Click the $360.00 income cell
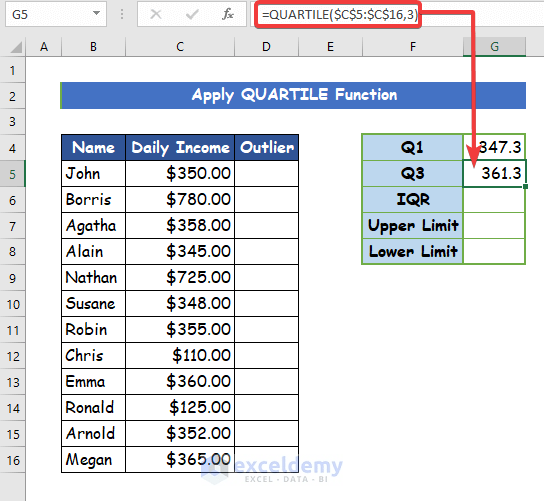The height and width of the screenshot is (501, 544). 180,382
